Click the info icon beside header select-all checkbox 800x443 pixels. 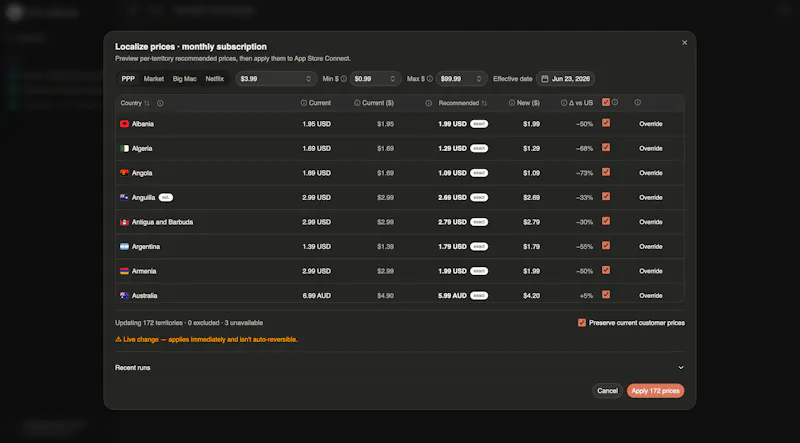(615, 102)
